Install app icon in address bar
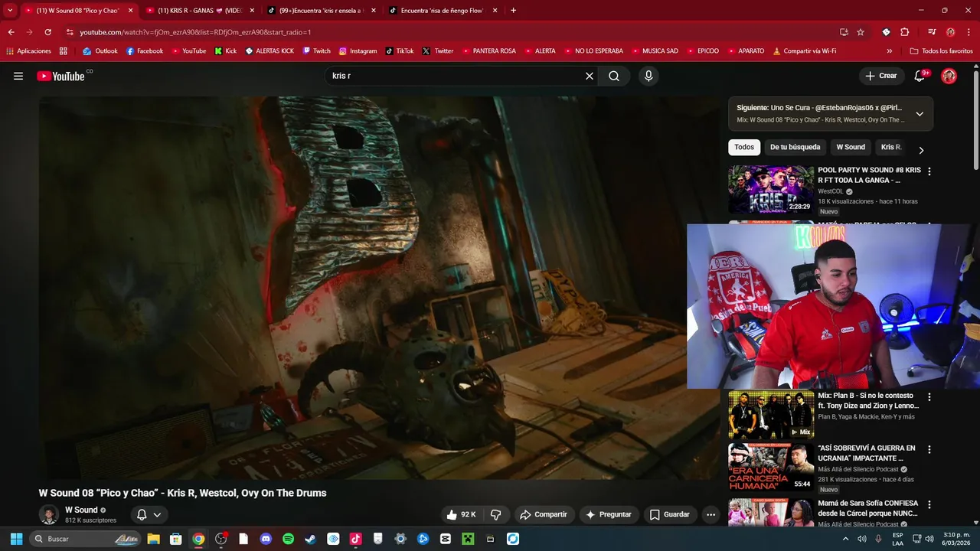The width and height of the screenshot is (980, 551). point(844,32)
